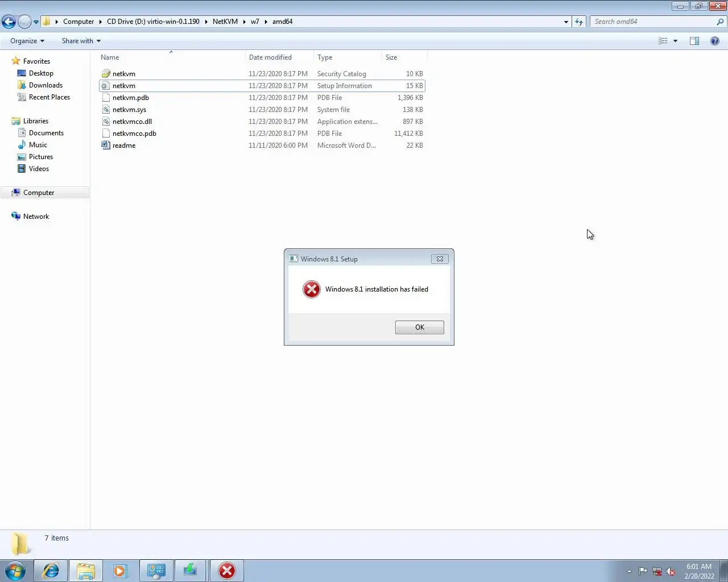
Task: Open the address bar history dropdown
Action: (x=566, y=22)
